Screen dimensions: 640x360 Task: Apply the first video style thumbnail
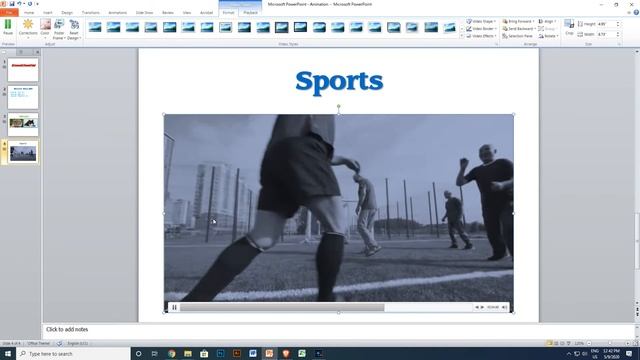point(95,27)
